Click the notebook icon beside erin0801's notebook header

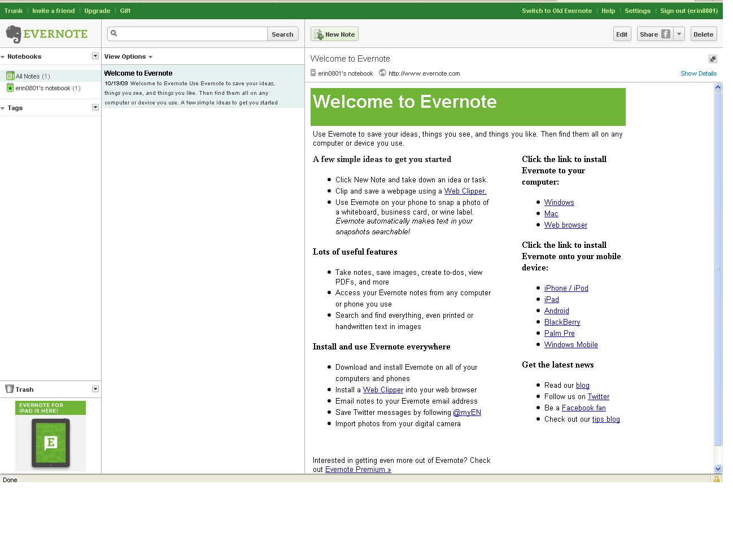pos(314,73)
